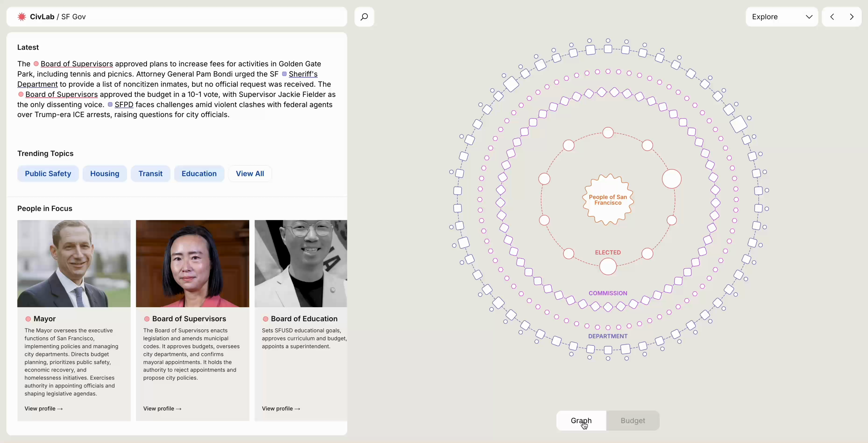Go to next with the right chevron
Image resolution: width=868 pixels, height=443 pixels.
pyautogui.click(x=851, y=17)
